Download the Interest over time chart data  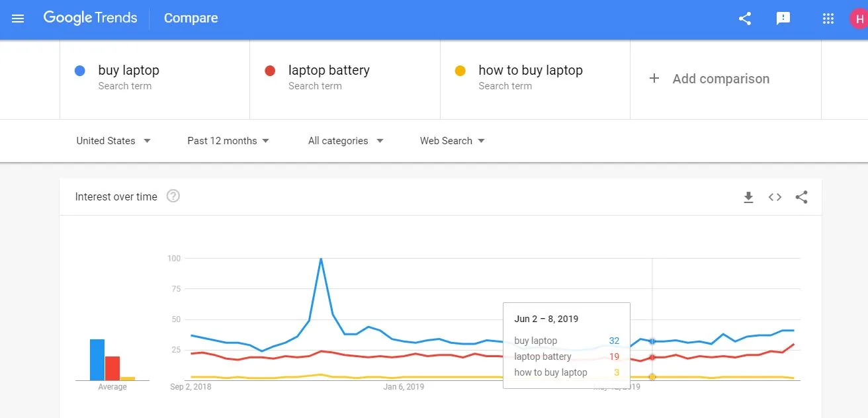click(x=748, y=196)
